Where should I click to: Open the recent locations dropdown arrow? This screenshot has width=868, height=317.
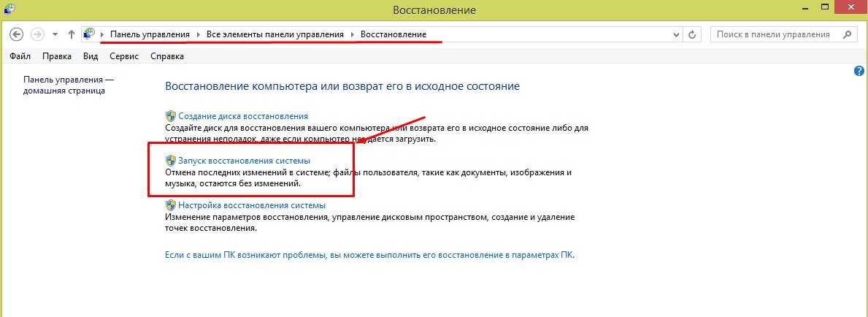55,34
